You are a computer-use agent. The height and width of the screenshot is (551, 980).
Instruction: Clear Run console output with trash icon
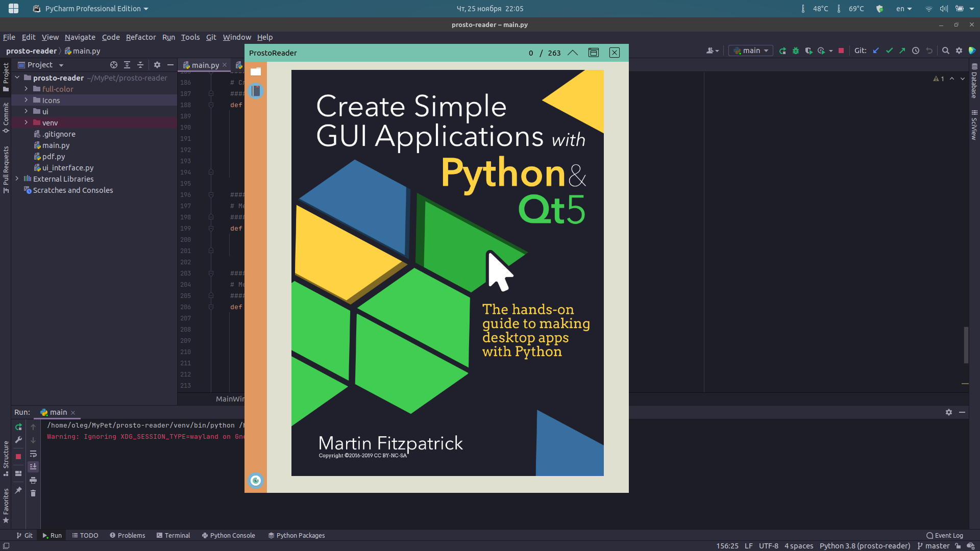pyautogui.click(x=33, y=493)
